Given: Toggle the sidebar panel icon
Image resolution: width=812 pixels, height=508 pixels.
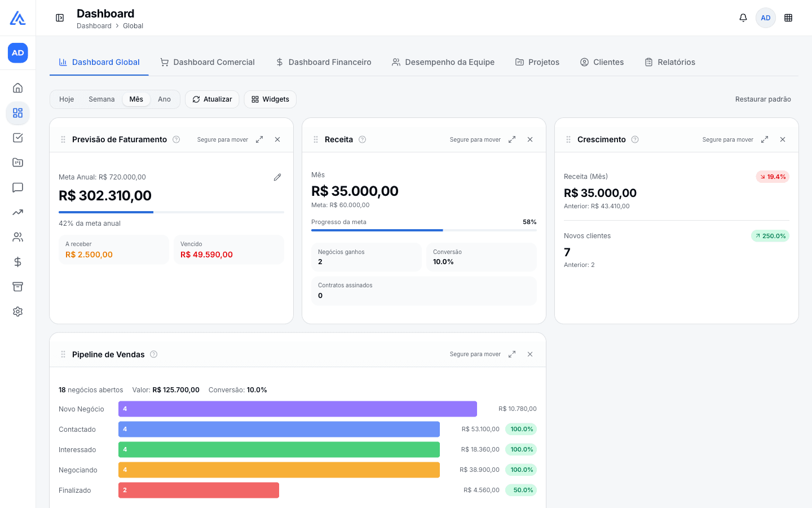Looking at the screenshot, I should (60, 18).
